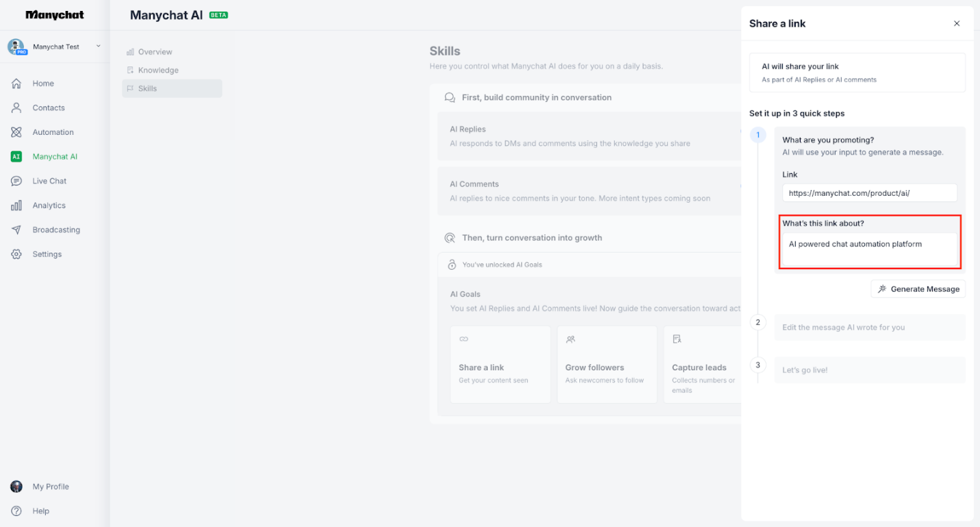Click the people icon on Grow followers card

[x=570, y=338]
